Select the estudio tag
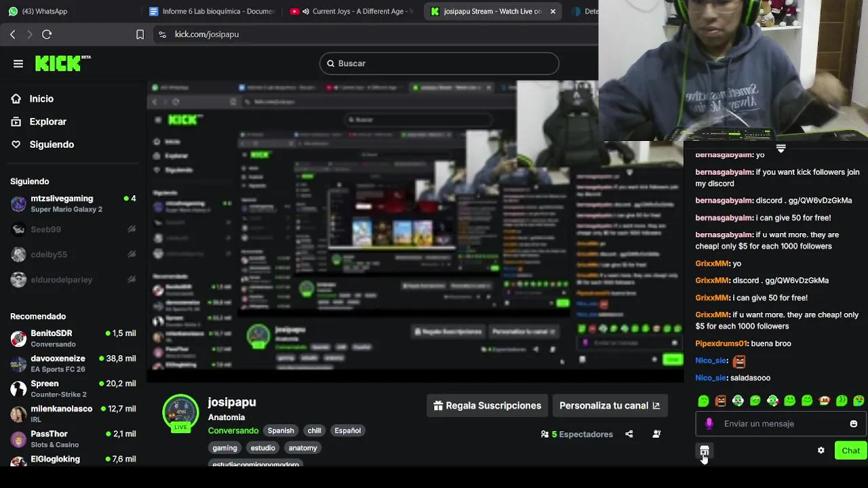The width and height of the screenshot is (868, 488). click(x=262, y=448)
